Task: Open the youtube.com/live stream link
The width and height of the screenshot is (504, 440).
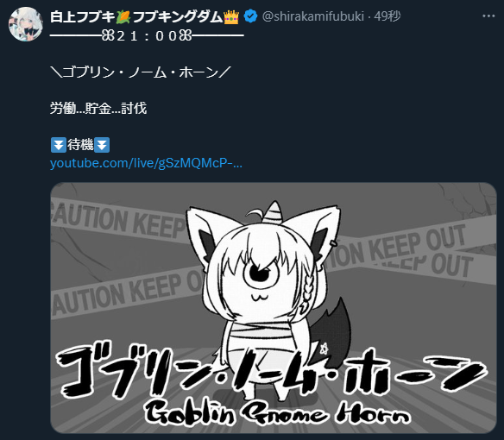Action: (146, 163)
